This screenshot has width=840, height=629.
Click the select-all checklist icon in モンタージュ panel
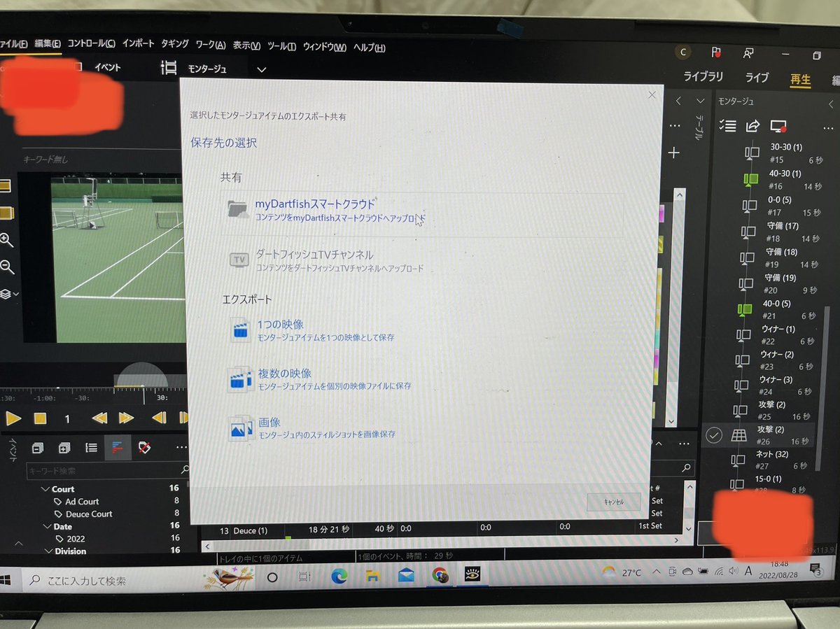[728, 126]
